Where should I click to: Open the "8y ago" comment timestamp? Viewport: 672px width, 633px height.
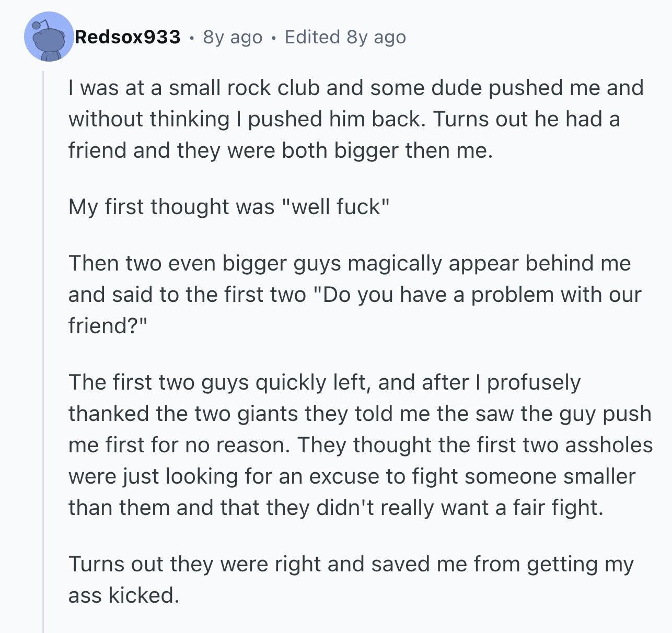(x=233, y=37)
